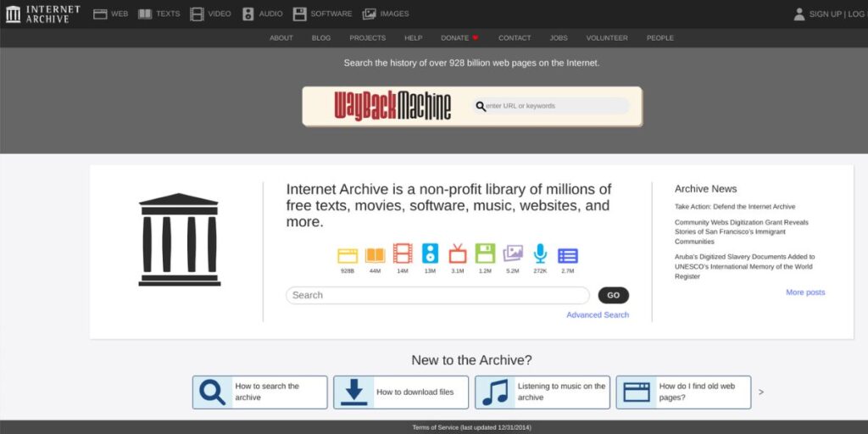Click the WEB label in top navigation
This screenshot has width=868, height=434.
point(120,14)
